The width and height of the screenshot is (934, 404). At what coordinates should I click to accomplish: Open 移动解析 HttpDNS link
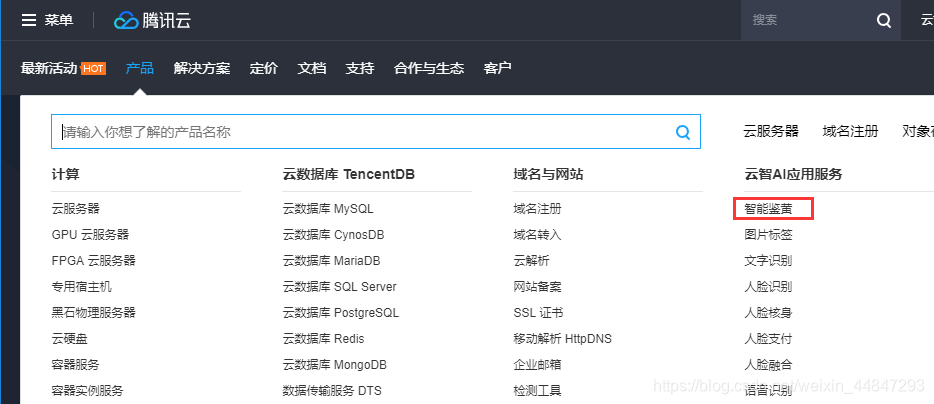pyautogui.click(x=562, y=338)
